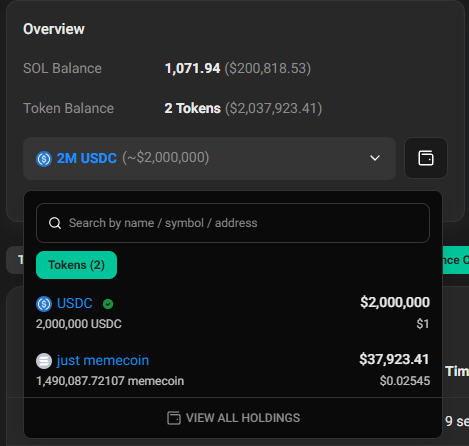Click the $0.02545 memecoin price
The height and width of the screenshot is (446, 469).
405,381
